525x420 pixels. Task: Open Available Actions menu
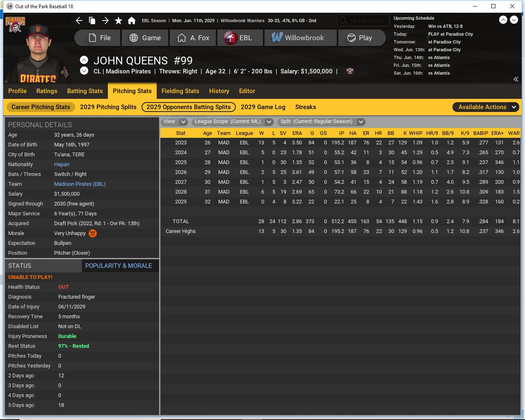tap(486, 107)
